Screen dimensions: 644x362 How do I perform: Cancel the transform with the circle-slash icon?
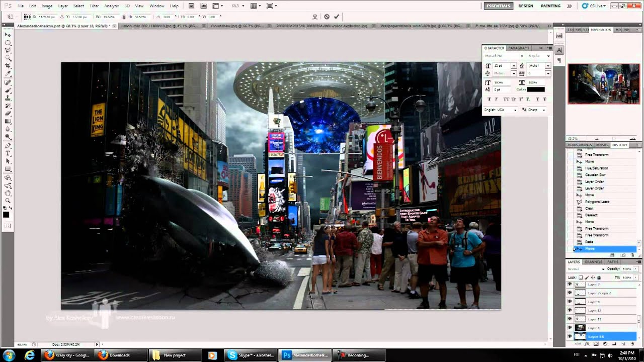327,17
